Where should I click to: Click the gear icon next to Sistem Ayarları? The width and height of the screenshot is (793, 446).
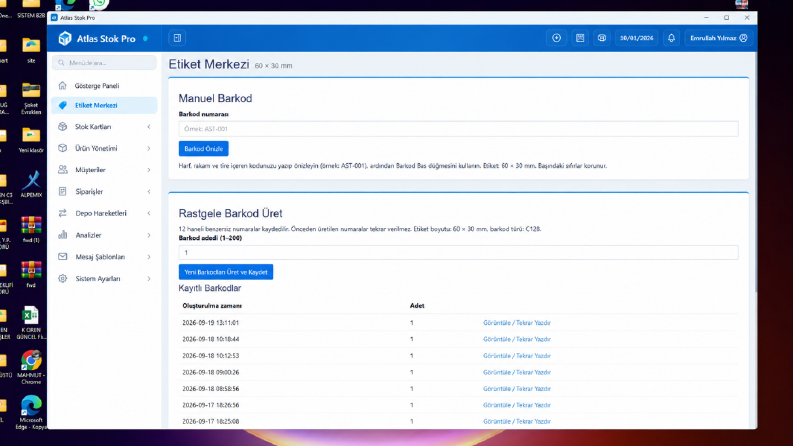(62, 278)
